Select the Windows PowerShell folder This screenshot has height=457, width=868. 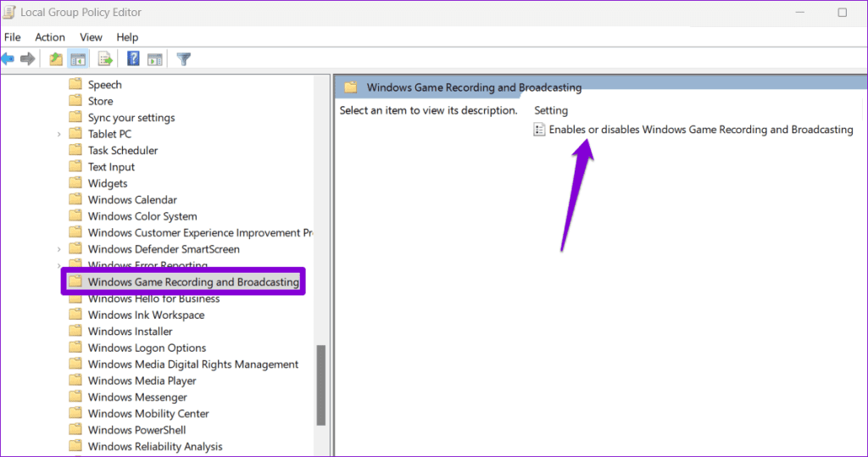coord(136,430)
